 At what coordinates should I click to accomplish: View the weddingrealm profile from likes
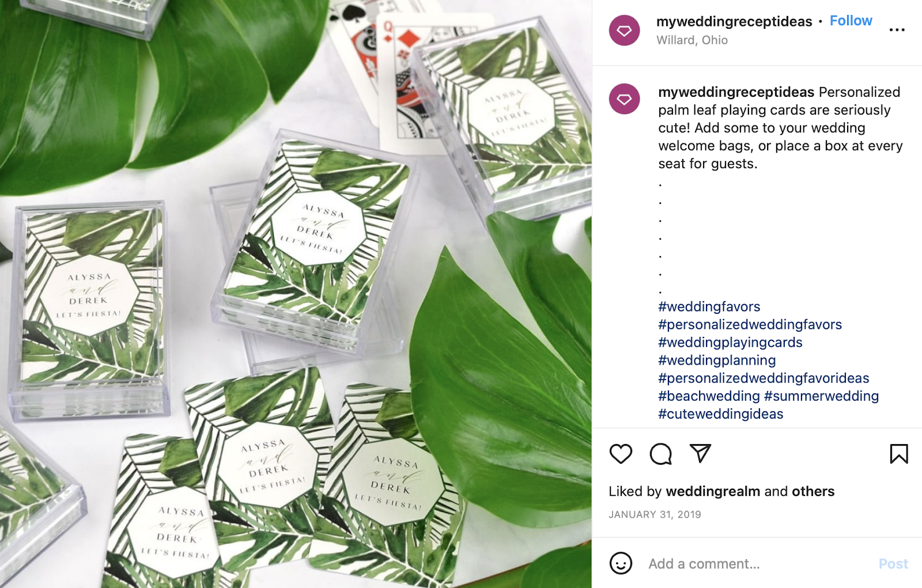point(713,491)
